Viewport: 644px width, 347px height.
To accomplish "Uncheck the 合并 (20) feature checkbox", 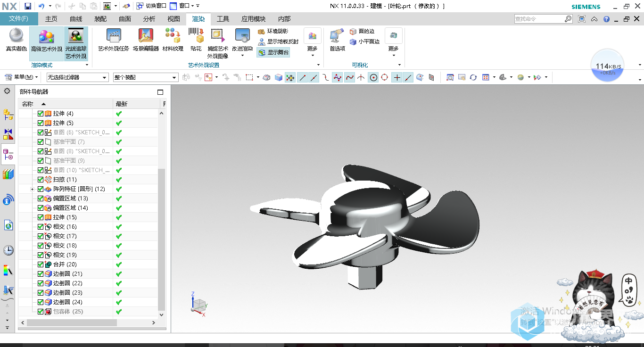I will click(x=40, y=264).
